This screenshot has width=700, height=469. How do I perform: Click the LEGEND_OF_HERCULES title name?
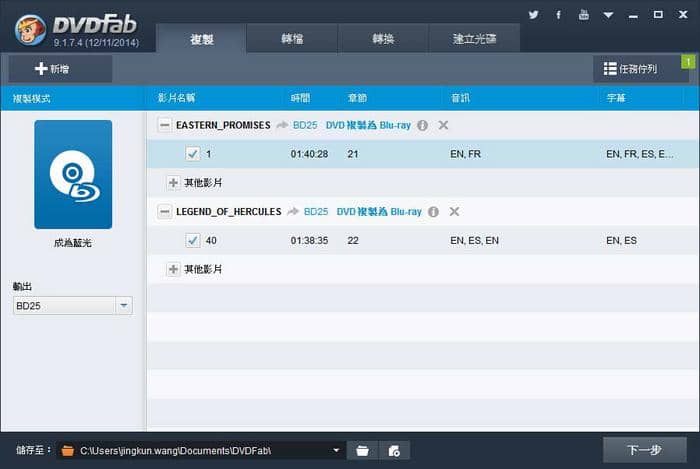tap(229, 212)
